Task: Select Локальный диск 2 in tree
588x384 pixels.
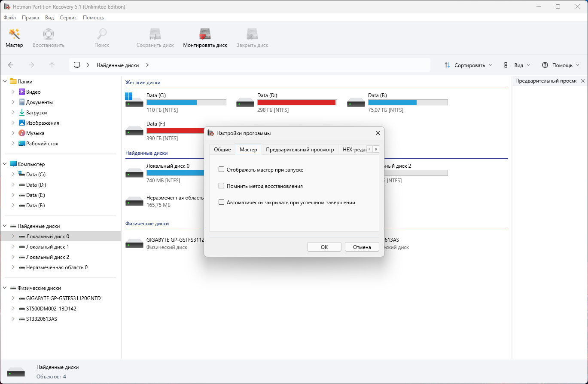Action: point(48,257)
